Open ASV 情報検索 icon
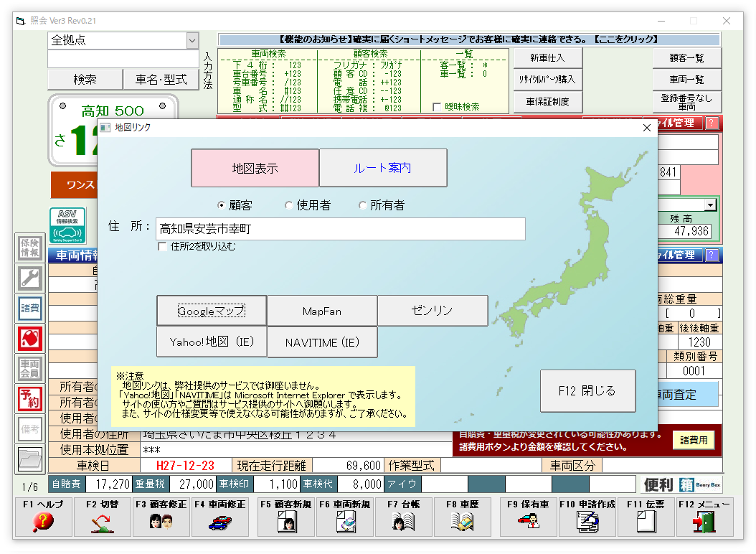 (x=67, y=225)
